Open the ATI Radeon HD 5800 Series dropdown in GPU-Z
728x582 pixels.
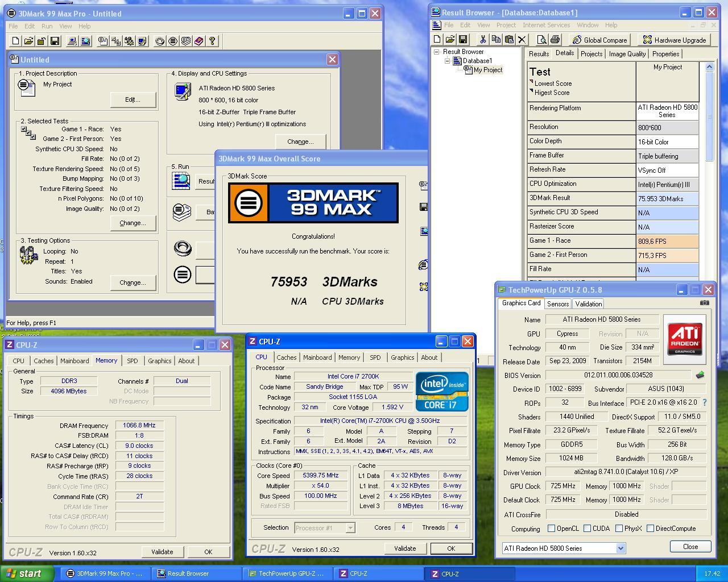point(621,548)
